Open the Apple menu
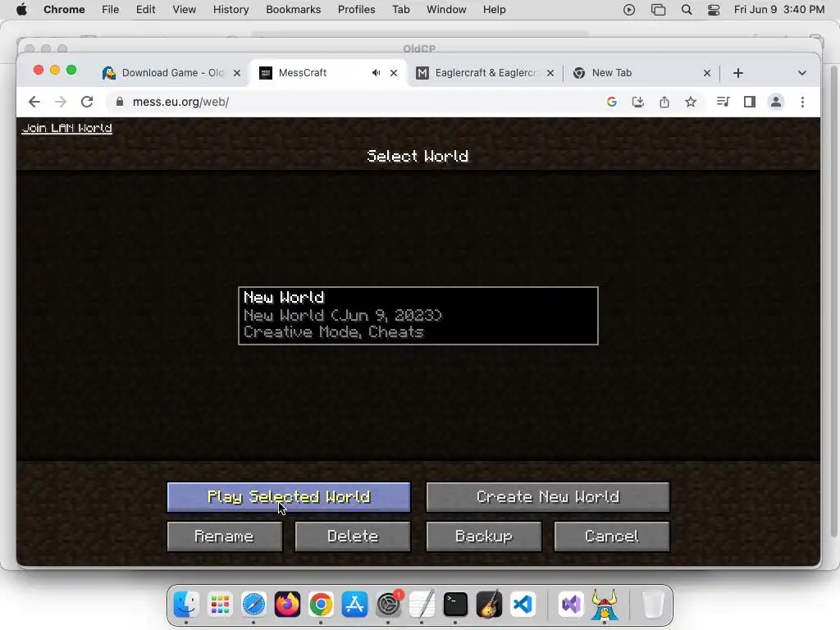The width and height of the screenshot is (840, 630). tap(21, 10)
